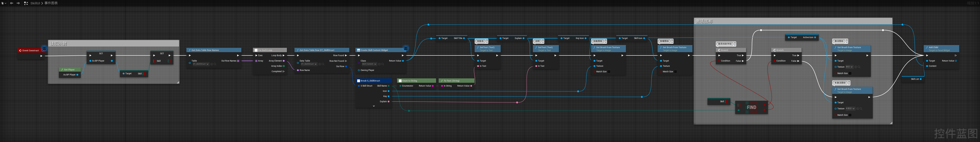Click the struct icon on Break S_SkillStruct
The image size is (980, 142).
358,81
